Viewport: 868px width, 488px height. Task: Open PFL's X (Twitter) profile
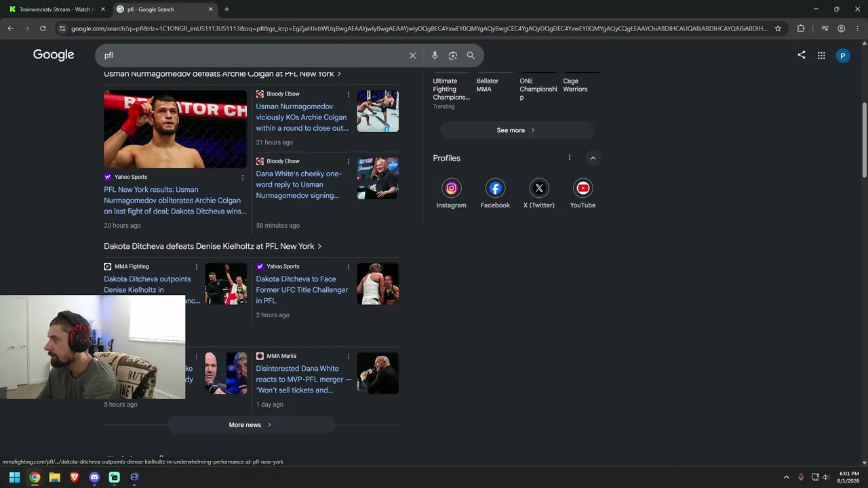pyautogui.click(x=539, y=194)
